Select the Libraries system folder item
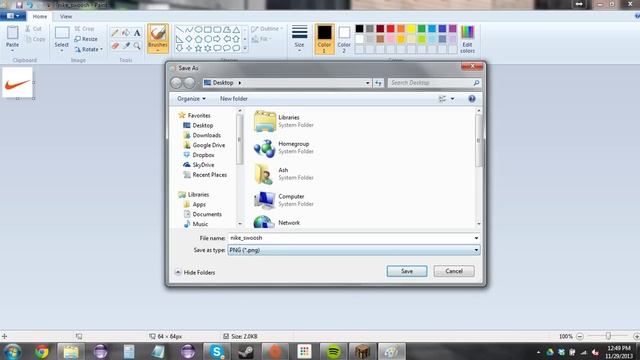 coord(284,121)
